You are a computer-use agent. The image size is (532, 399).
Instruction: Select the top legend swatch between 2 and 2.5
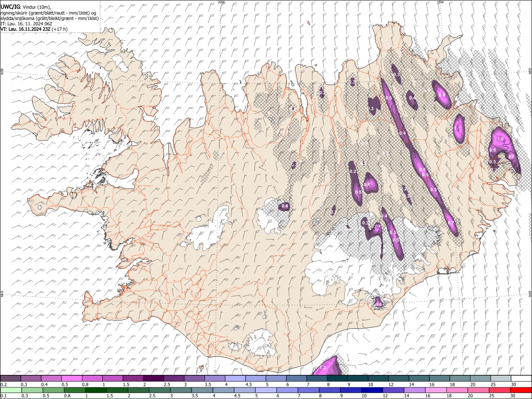tap(153, 379)
